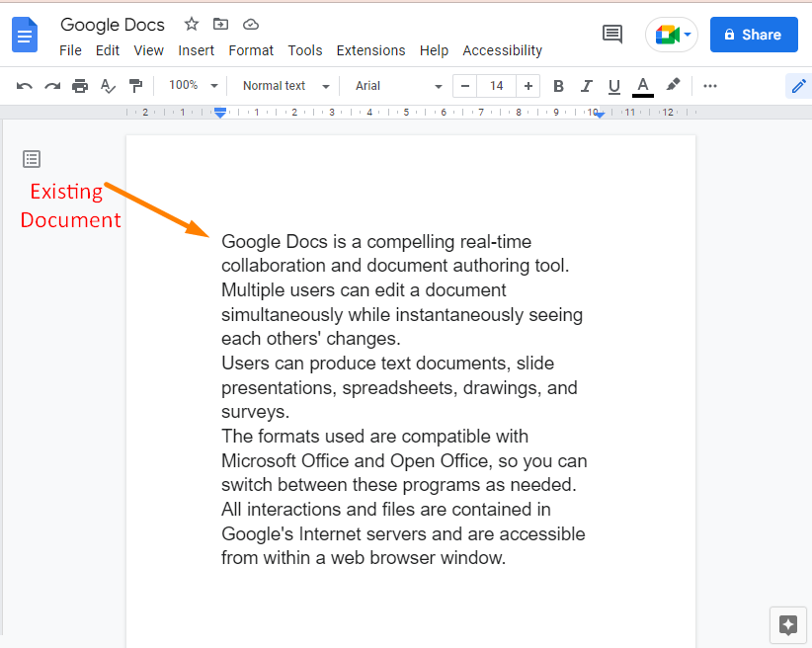Open the Help menu
Image resolution: width=812 pixels, height=648 pixels.
[x=434, y=50]
